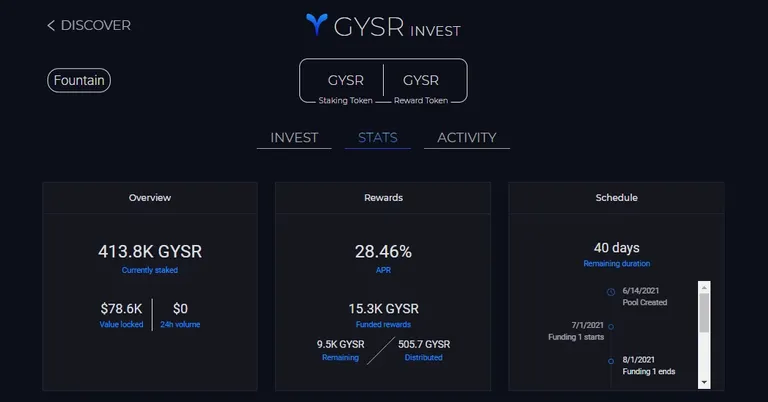This screenshot has height=402, width=768.
Task: Click the Value locked label
Action: [x=121, y=325]
